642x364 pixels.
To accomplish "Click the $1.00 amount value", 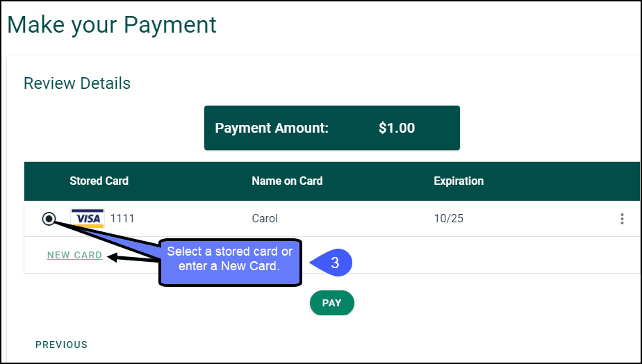I will (397, 128).
